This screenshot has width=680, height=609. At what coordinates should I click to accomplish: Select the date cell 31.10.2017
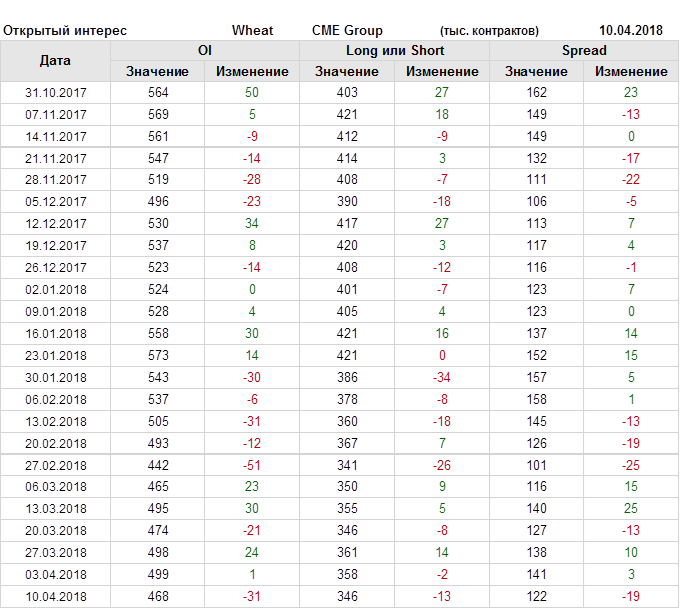(x=56, y=92)
